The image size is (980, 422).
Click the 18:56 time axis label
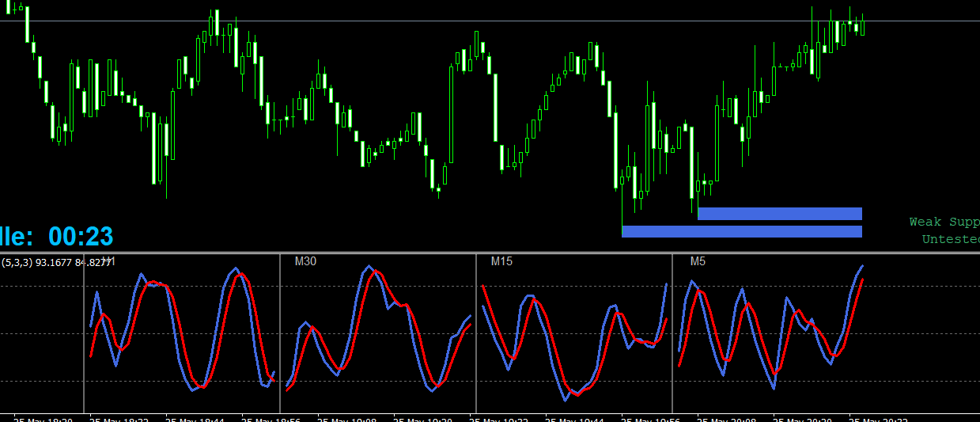tap(271, 418)
